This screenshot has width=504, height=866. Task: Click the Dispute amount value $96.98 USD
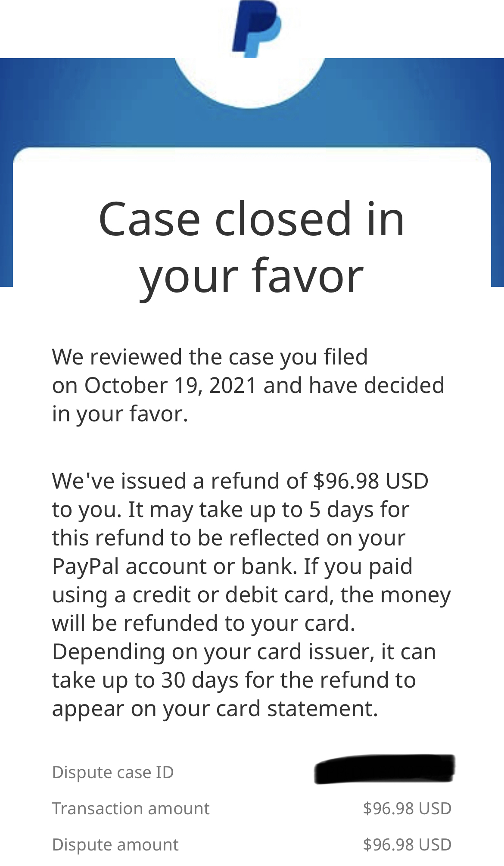point(407,845)
